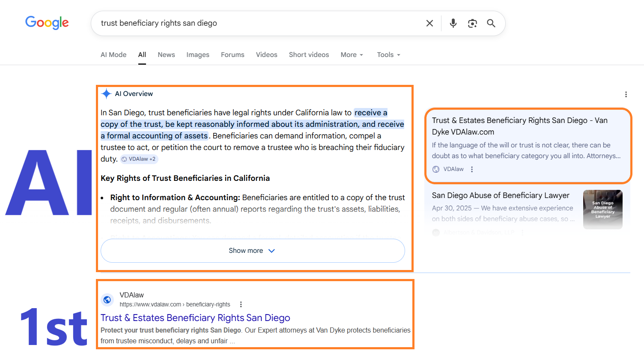Open the Tools dropdown menu
This screenshot has height=351, width=644.
coord(388,55)
